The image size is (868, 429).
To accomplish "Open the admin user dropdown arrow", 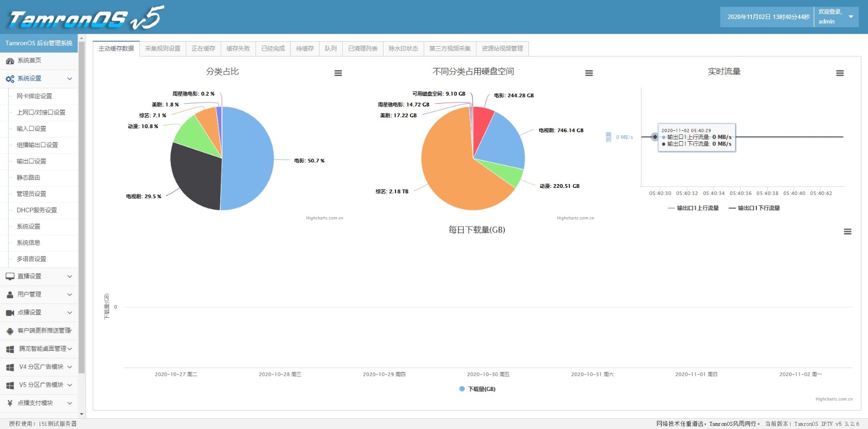I will click(x=851, y=17).
